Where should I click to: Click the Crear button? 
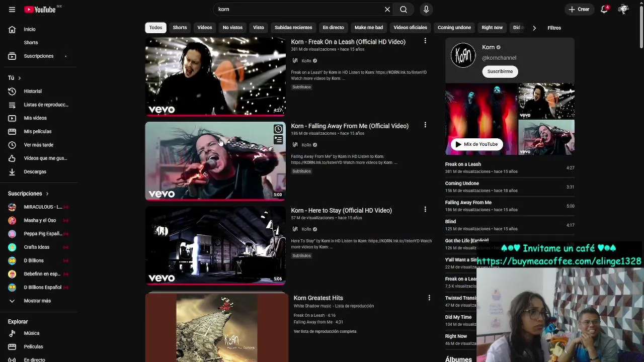579,10
